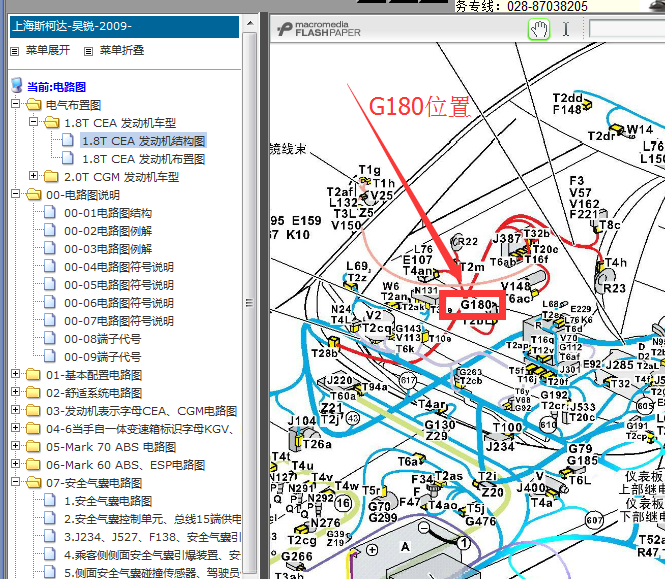Open 00-04电路图符号说明 document
The width and height of the screenshot is (665, 579).
[x=119, y=267]
